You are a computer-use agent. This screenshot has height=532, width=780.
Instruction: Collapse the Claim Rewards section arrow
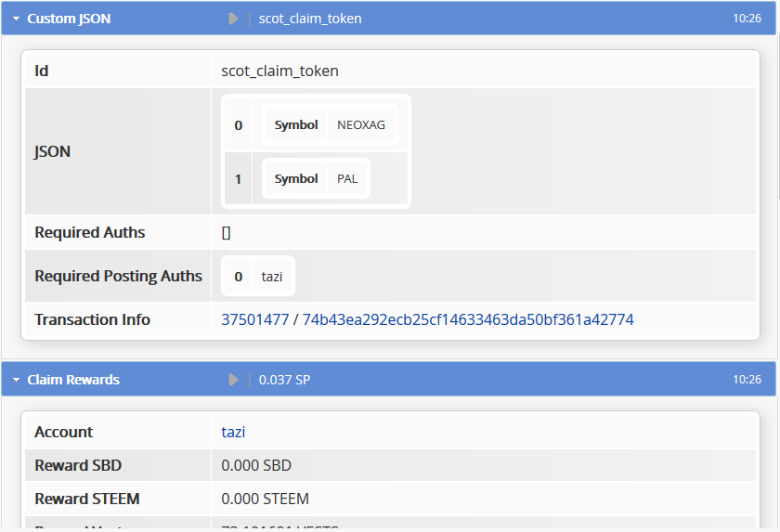pos(16,380)
